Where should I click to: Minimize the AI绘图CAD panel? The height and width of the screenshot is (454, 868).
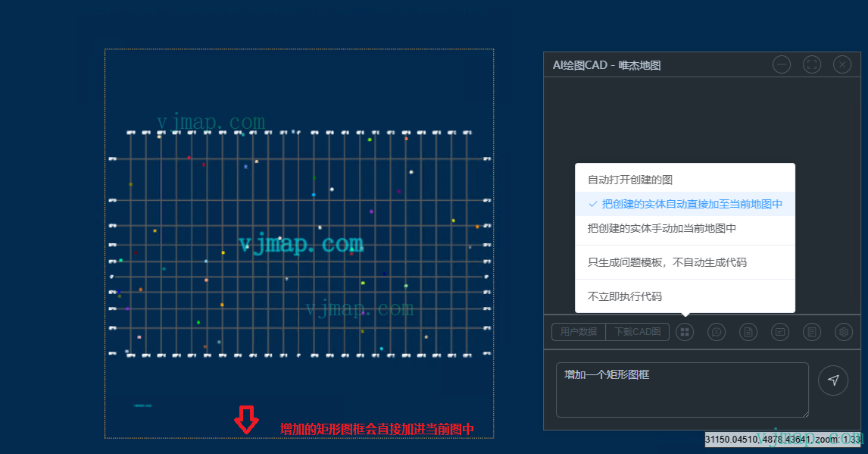782,64
